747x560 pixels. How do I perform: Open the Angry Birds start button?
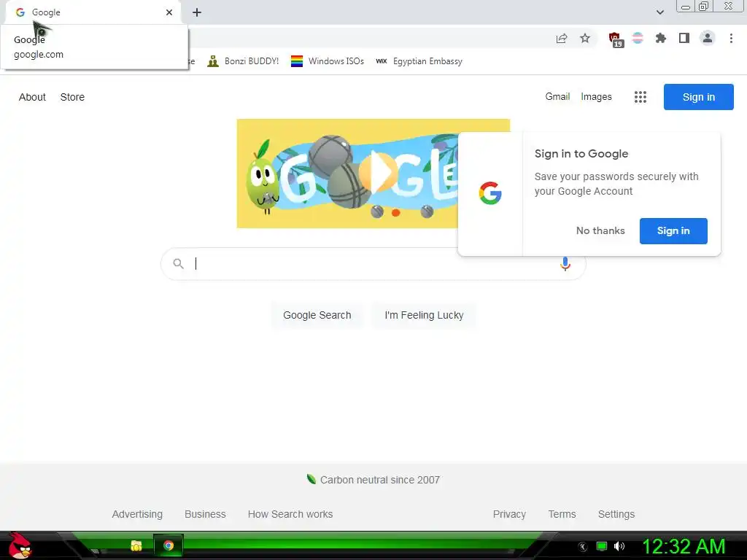(19, 545)
